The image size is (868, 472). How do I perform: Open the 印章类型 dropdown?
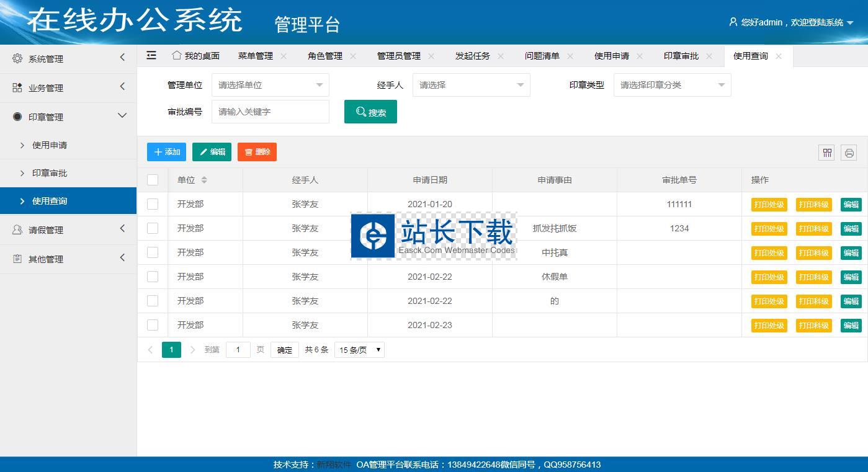[x=672, y=85]
